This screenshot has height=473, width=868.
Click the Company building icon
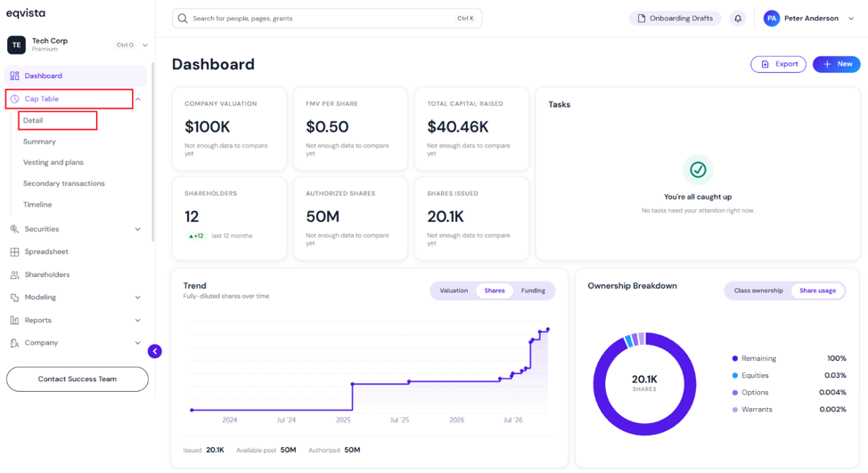14,343
